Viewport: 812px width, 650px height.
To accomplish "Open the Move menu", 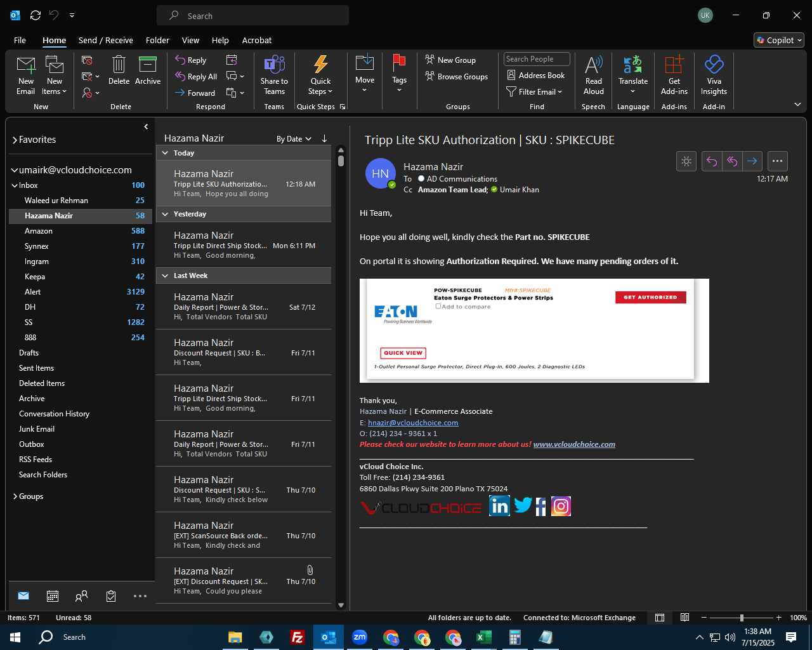I will click(365, 74).
